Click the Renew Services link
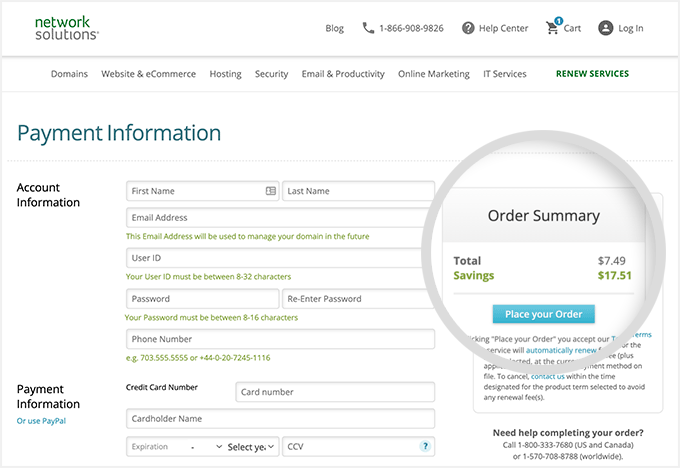680x468 pixels. [592, 74]
